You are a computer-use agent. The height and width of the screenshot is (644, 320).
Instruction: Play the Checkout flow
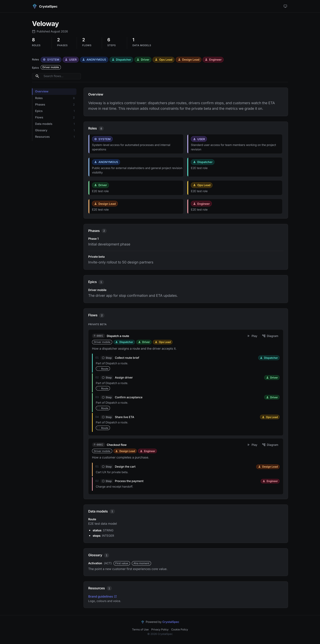point(252,445)
